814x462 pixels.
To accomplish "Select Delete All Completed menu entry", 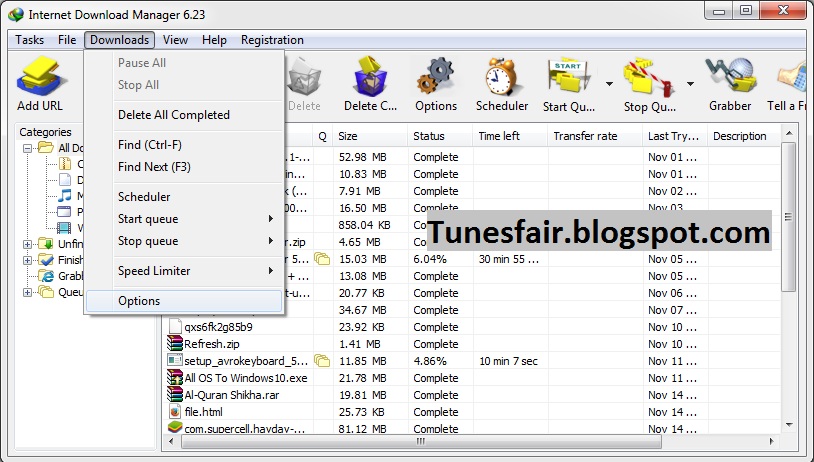I will (x=173, y=115).
